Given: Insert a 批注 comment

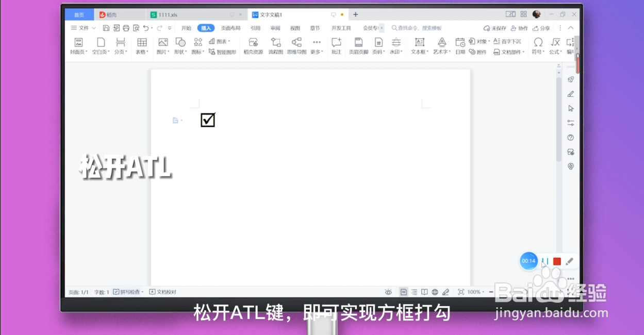Looking at the screenshot, I should pyautogui.click(x=336, y=45).
